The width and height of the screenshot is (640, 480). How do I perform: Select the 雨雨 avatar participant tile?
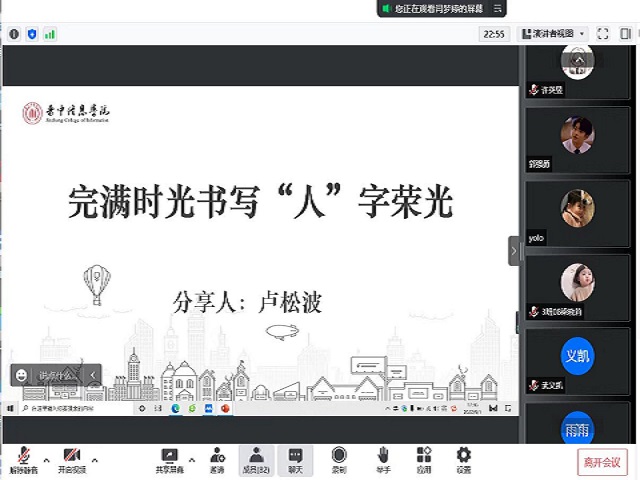[x=577, y=424]
